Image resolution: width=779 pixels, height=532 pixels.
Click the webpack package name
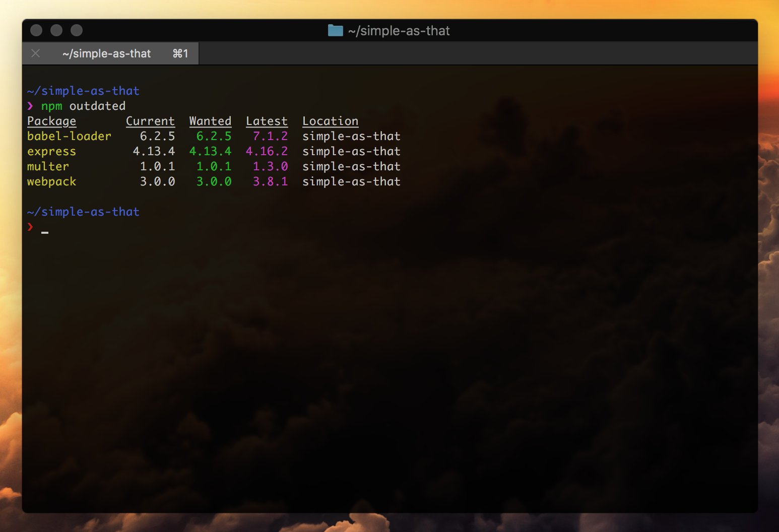tap(51, 182)
